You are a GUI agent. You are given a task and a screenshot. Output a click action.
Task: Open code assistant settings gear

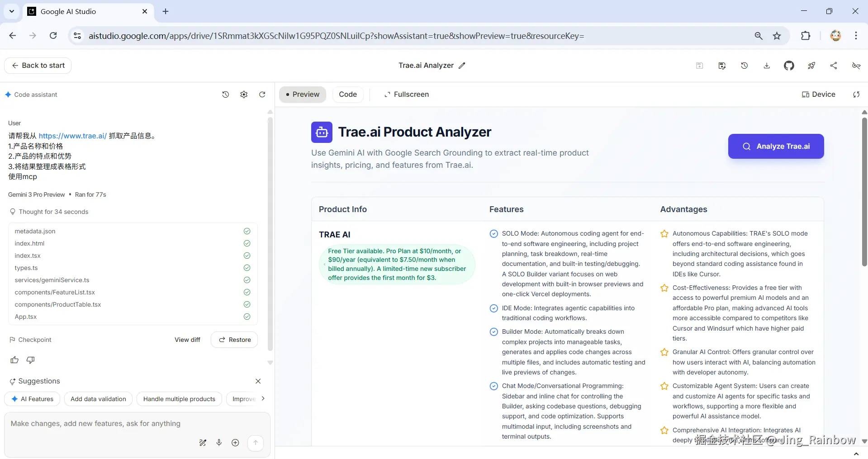click(244, 95)
